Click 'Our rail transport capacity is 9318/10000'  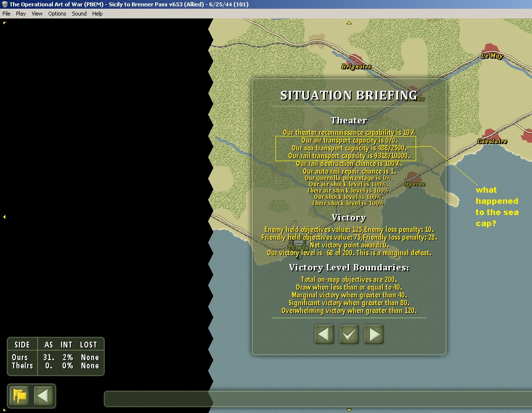click(x=349, y=156)
